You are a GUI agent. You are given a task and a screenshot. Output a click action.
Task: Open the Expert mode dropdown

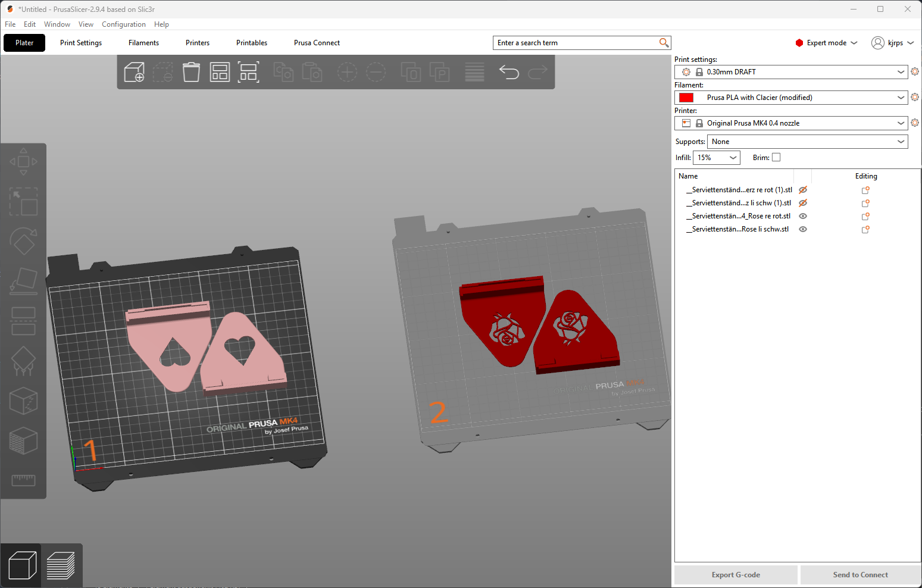click(x=826, y=43)
